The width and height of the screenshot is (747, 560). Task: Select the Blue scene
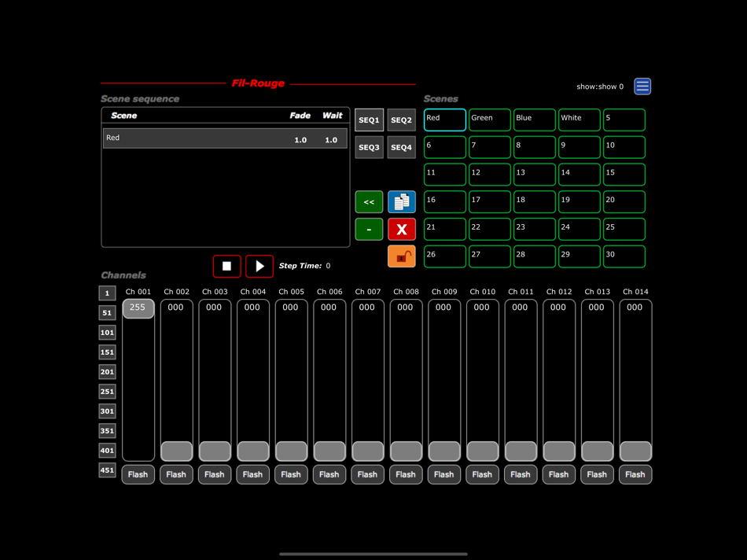coord(535,120)
